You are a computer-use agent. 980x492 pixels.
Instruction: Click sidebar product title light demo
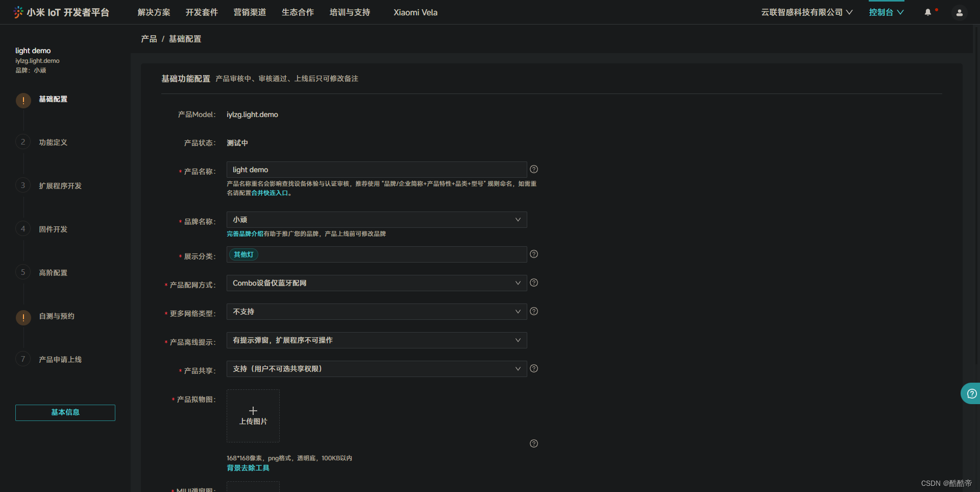[x=33, y=51]
